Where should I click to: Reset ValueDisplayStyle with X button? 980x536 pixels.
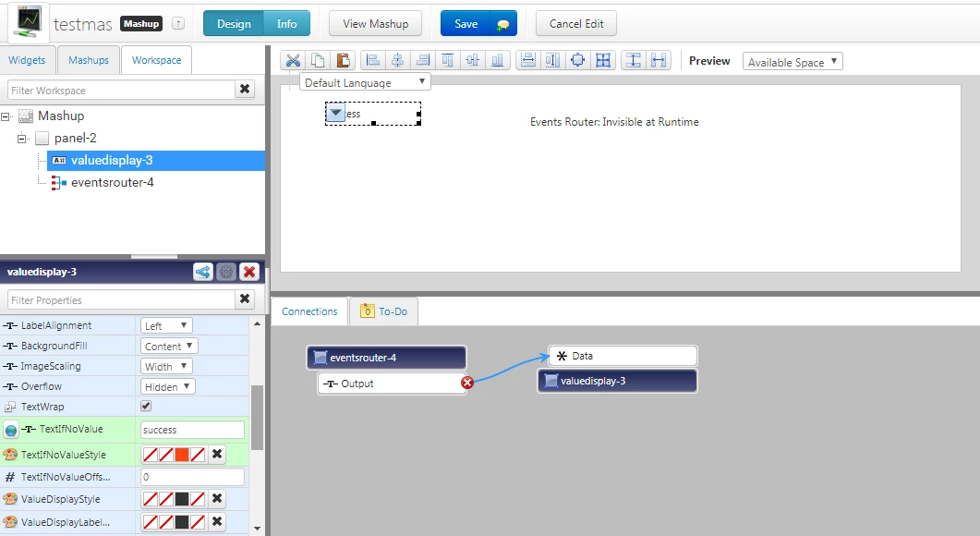217,498
